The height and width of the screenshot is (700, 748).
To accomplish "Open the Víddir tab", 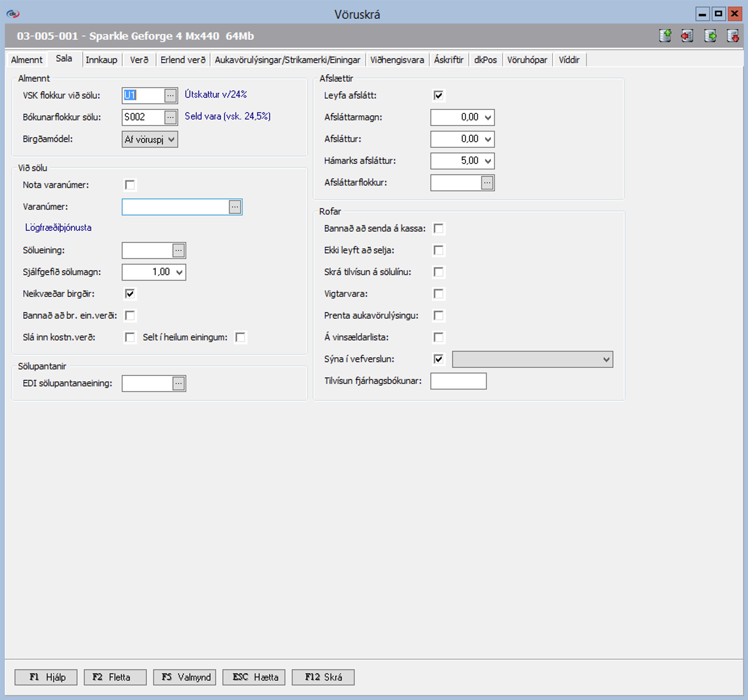I will pyautogui.click(x=569, y=60).
